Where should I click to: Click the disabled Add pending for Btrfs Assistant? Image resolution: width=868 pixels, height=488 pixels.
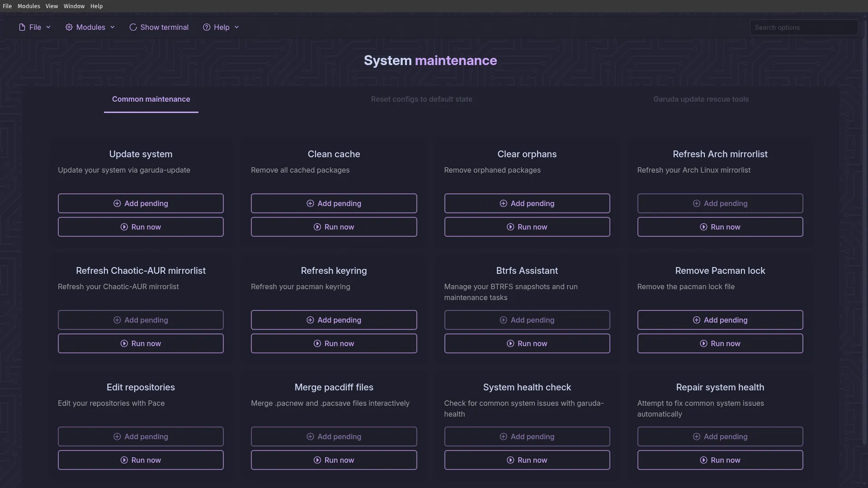(x=527, y=320)
